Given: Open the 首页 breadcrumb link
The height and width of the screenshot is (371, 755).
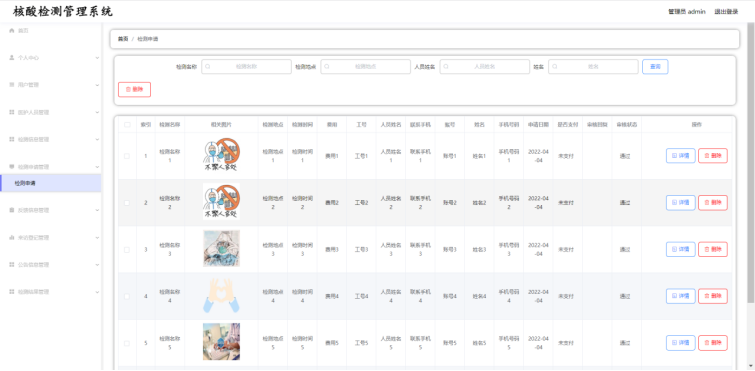Looking at the screenshot, I should [x=123, y=39].
